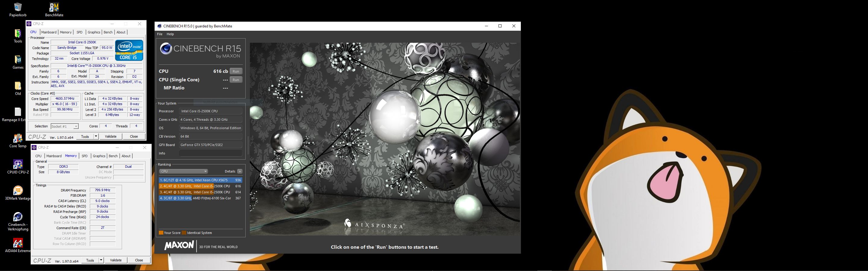This screenshot has height=271, width=868.
Task: Switch to Graphics tab in top CPU-Z
Action: 94,32
